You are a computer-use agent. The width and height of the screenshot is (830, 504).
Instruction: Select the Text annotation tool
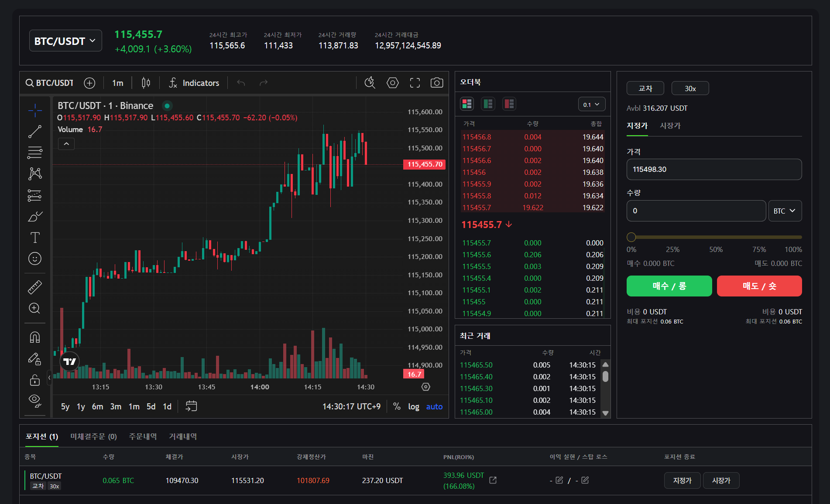tap(35, 238)
